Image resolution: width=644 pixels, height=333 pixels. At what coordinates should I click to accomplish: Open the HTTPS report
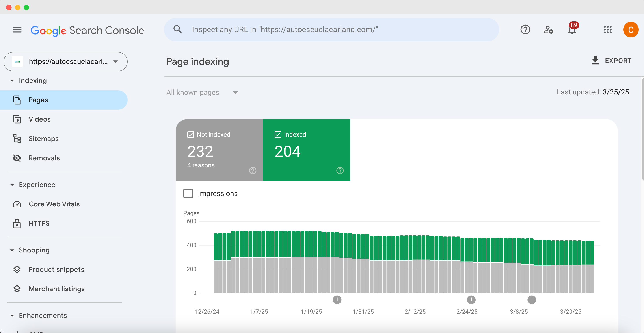pyautogui.click(x=64, y=223)
